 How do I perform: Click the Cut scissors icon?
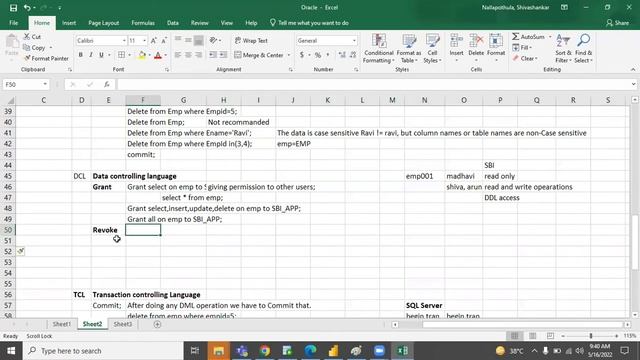[x=27, y=37]
